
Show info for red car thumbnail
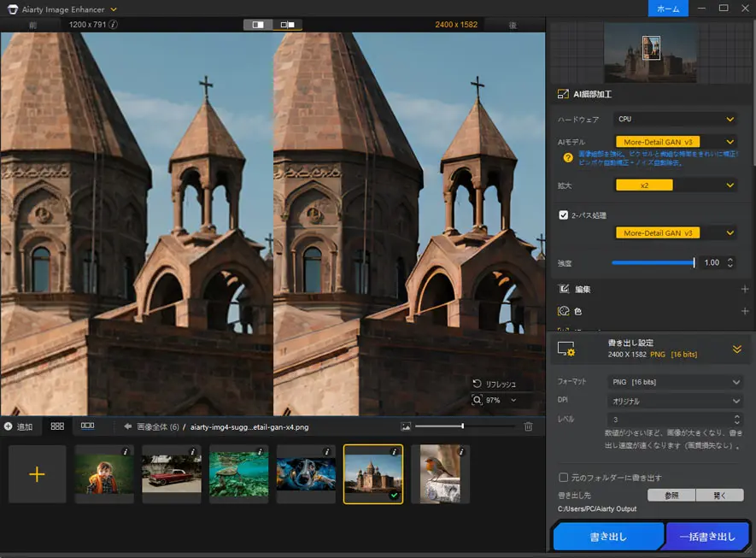coord(193,452)
